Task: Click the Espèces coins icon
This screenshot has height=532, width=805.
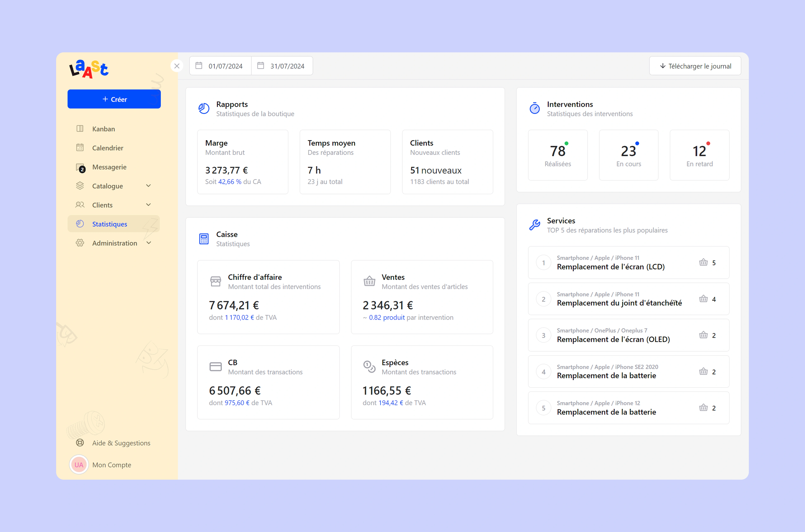Action: pos(369,366)
